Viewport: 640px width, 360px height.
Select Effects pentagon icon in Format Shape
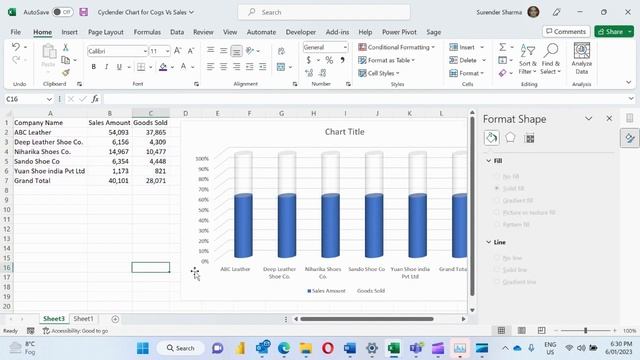[510, 138]
